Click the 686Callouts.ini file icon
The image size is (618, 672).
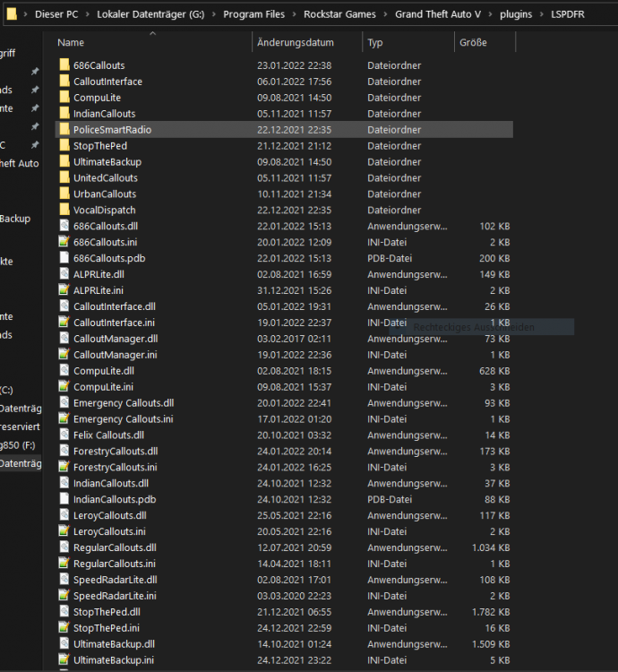point(64,242)
